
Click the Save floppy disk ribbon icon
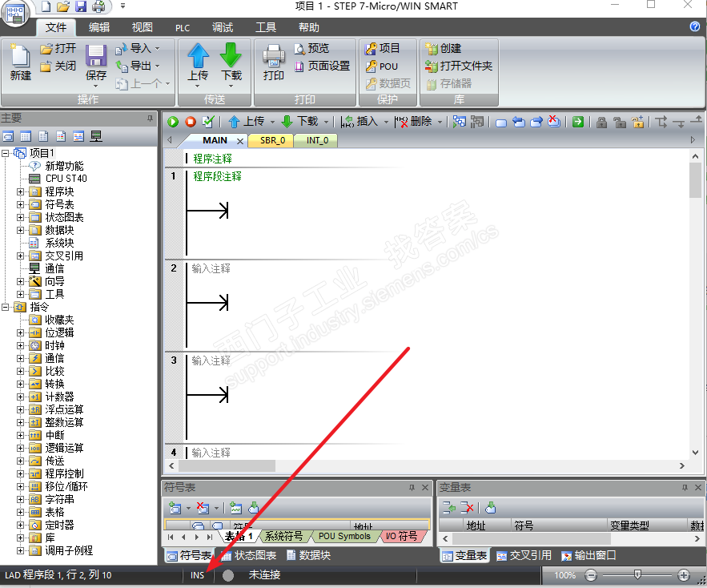pos(96,56)
